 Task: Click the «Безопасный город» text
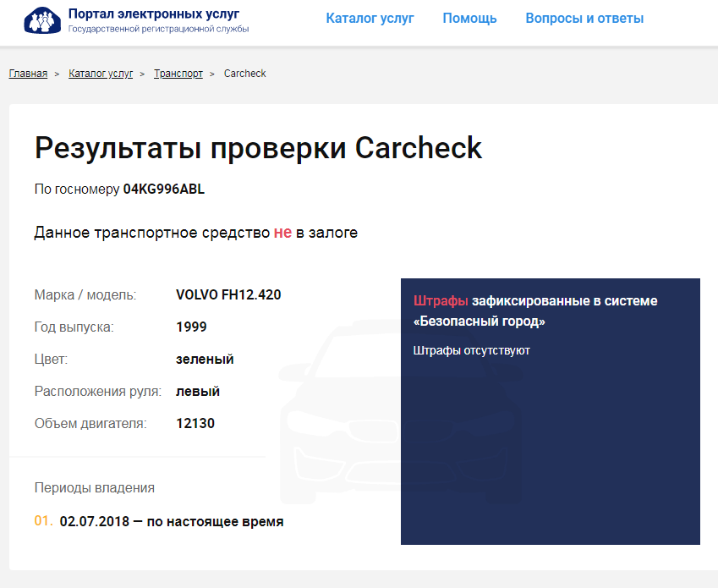point(479,321)
